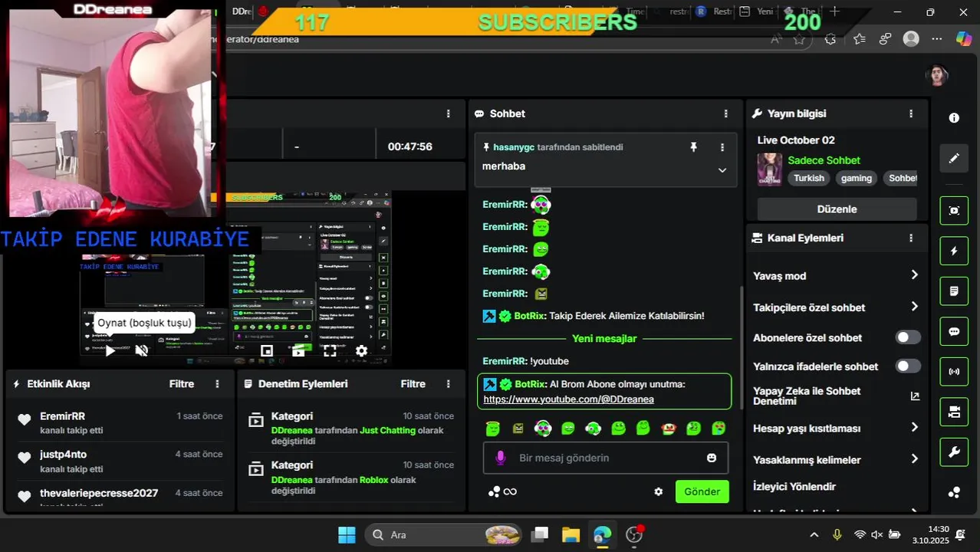Open Sohbet panel three-dot menu
The width and height of the screenshot is (980, 552).
pos(726,113)
